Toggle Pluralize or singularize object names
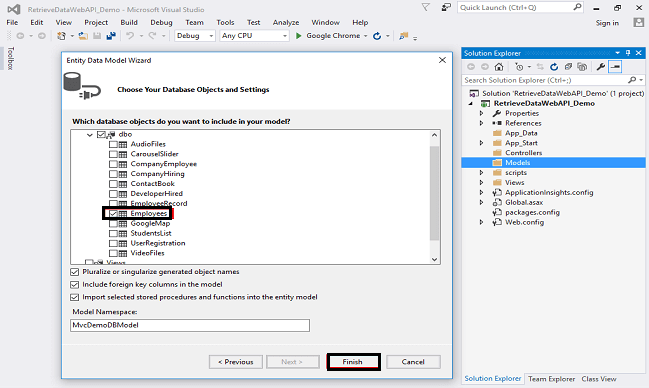649x388 pixels. click(75, 272)
